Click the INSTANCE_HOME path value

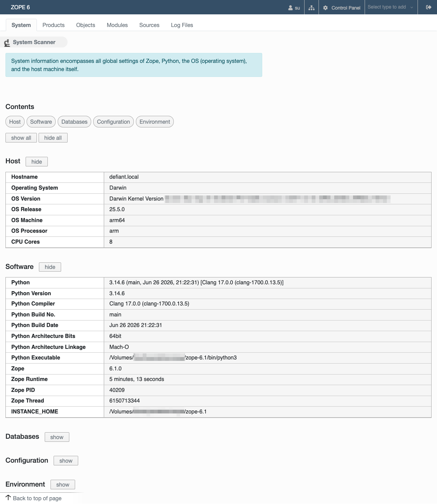click(x=158, y=412)
